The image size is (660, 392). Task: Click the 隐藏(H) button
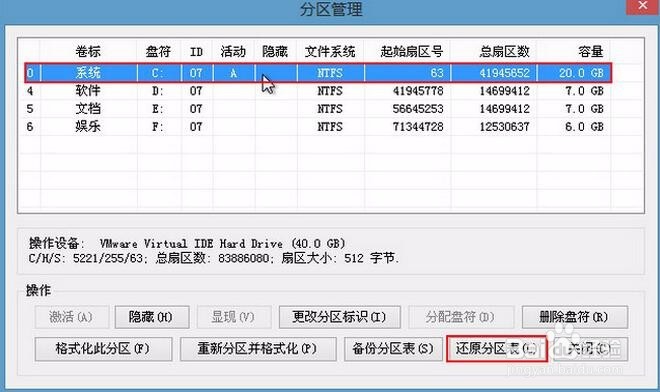click(x=152, y=317)
